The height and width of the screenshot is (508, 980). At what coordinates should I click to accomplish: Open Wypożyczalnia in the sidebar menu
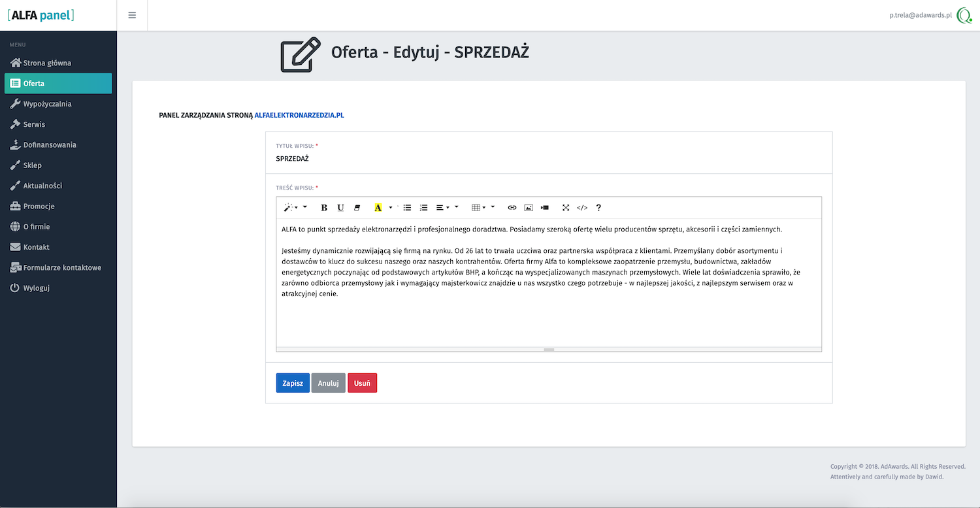[47, 104]
